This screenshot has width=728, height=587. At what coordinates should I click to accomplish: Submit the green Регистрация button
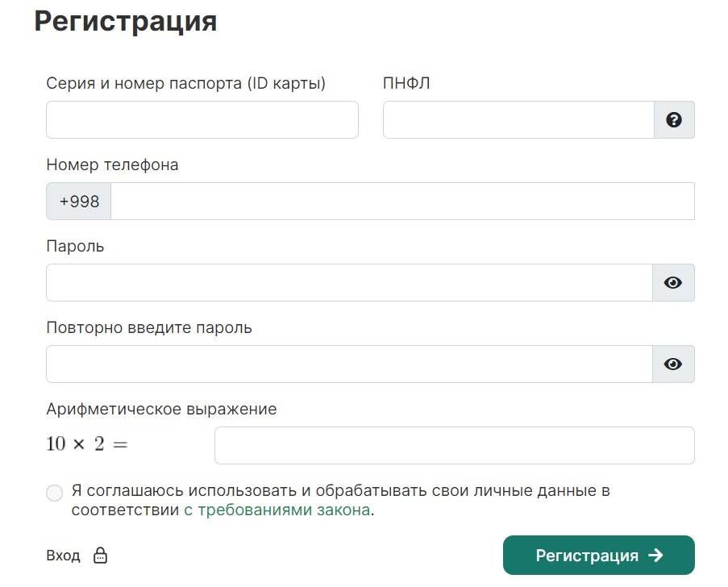tap(598, 555)
